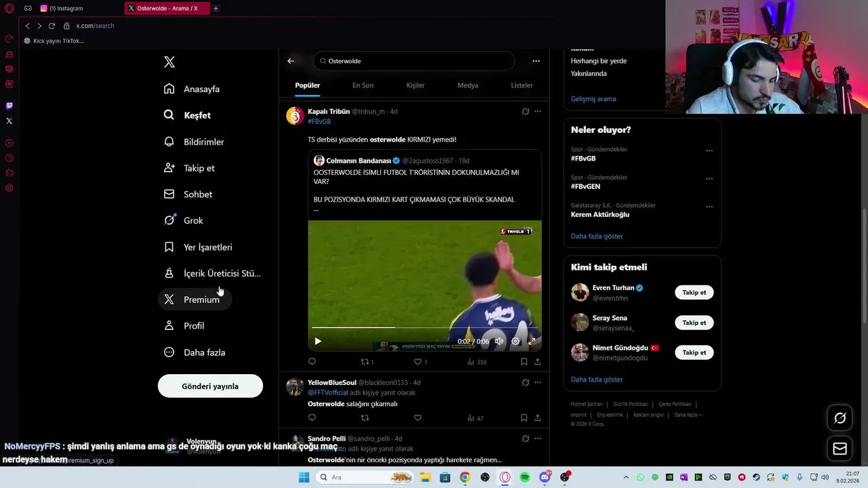
Task: Switch to the Kişiler tab
Action: click(415, 85)
